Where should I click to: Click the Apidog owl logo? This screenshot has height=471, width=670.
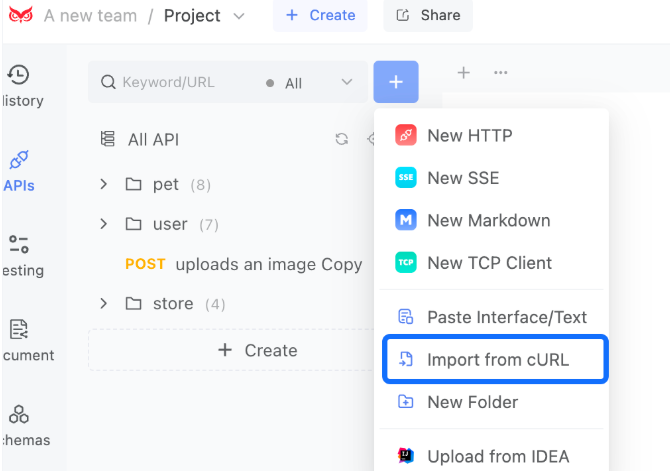point(21,15)
